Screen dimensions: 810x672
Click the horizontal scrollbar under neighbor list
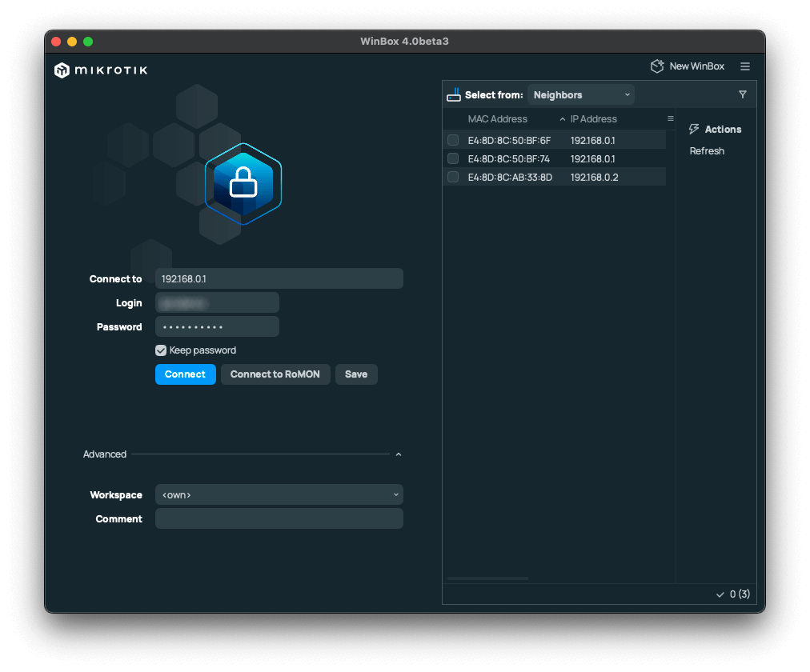click(x=488, y=578)
